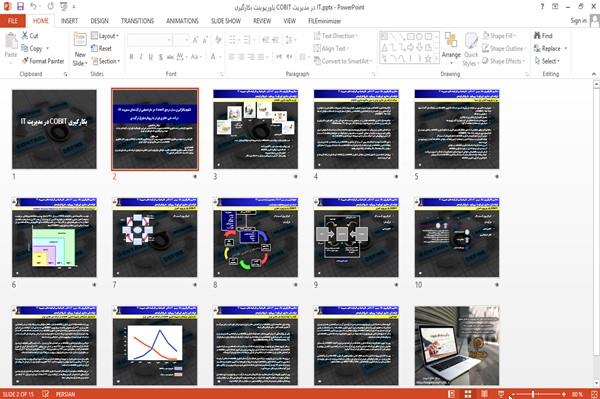600x399 pixels.
Task: Open the Shape Fill dropdown
Action: tap(499, 36)
